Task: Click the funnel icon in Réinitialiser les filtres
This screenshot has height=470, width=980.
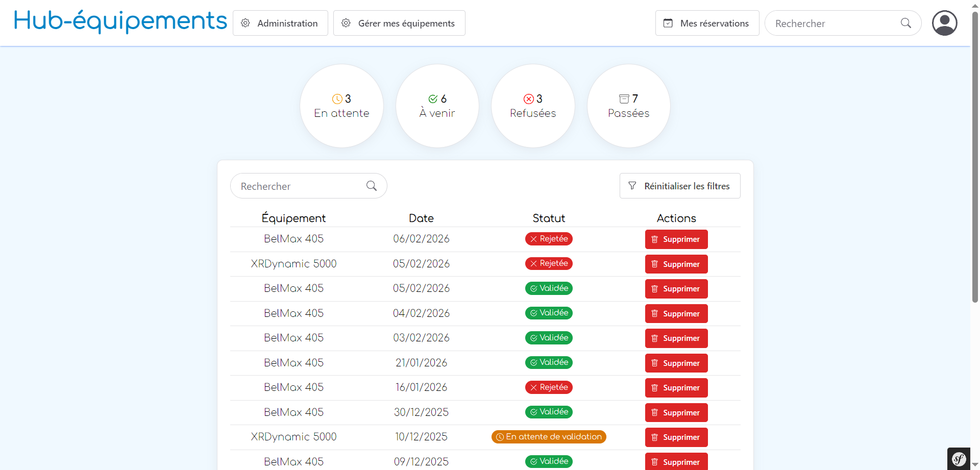Action: pyautogui.click(x=632, y=186)
